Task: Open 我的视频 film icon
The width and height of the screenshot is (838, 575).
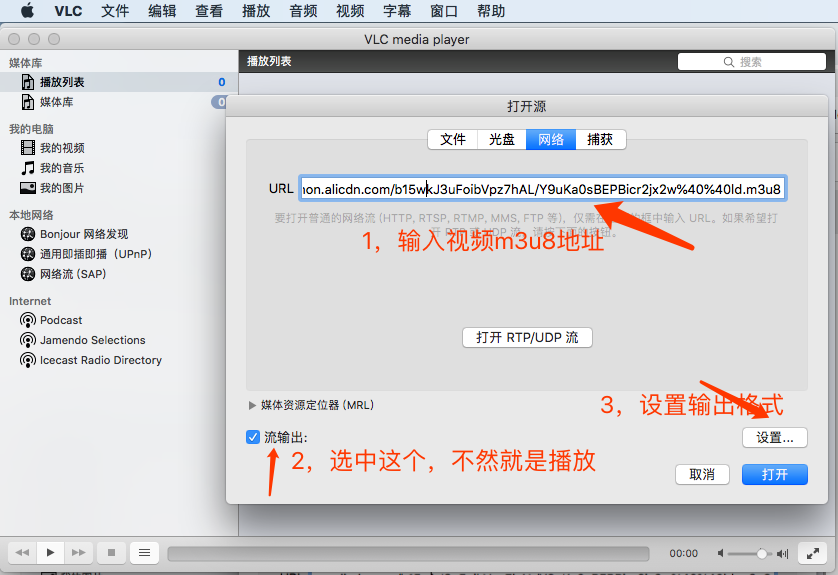Action: [28, 147]
